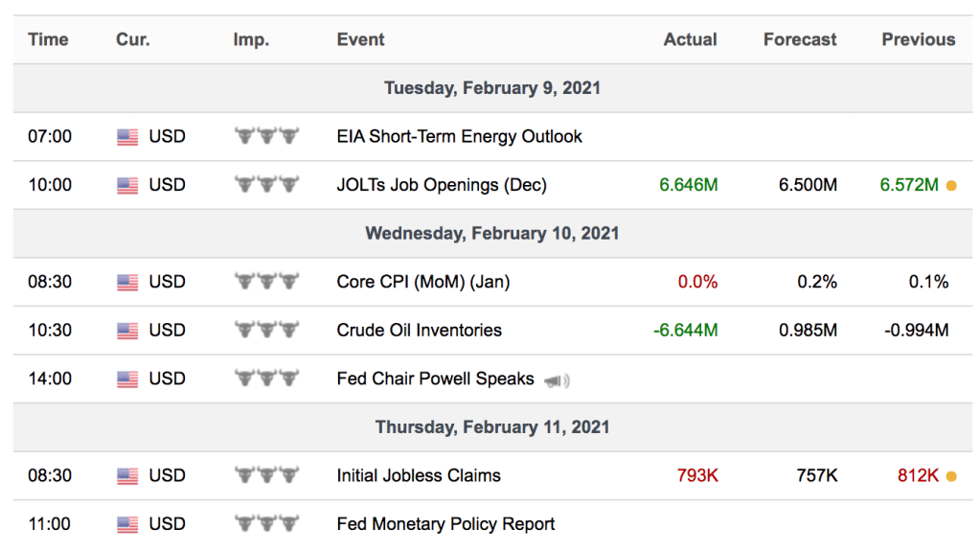Click the Actual column header
Screen dimensions: 980x552
(690, 39)
